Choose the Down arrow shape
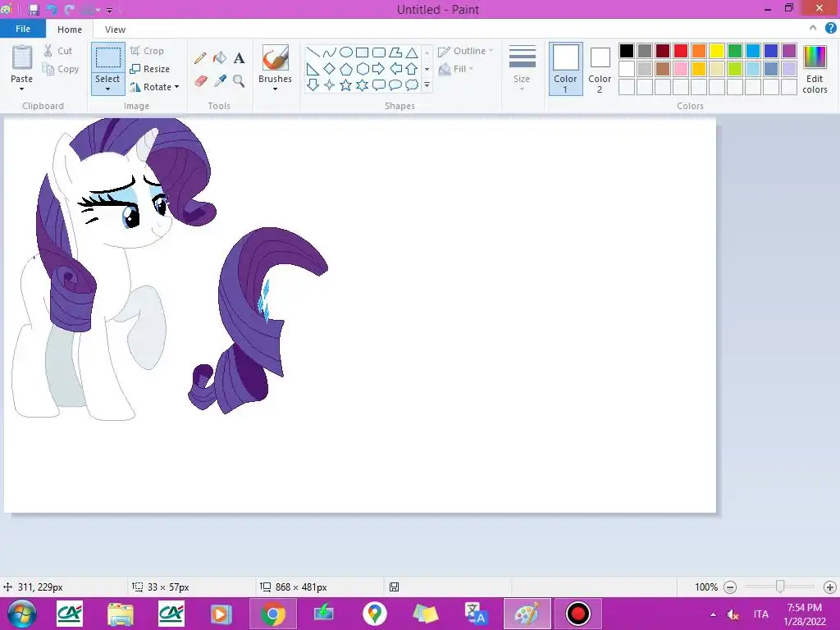The image size is (840, 630). click(x=313, y=85)
